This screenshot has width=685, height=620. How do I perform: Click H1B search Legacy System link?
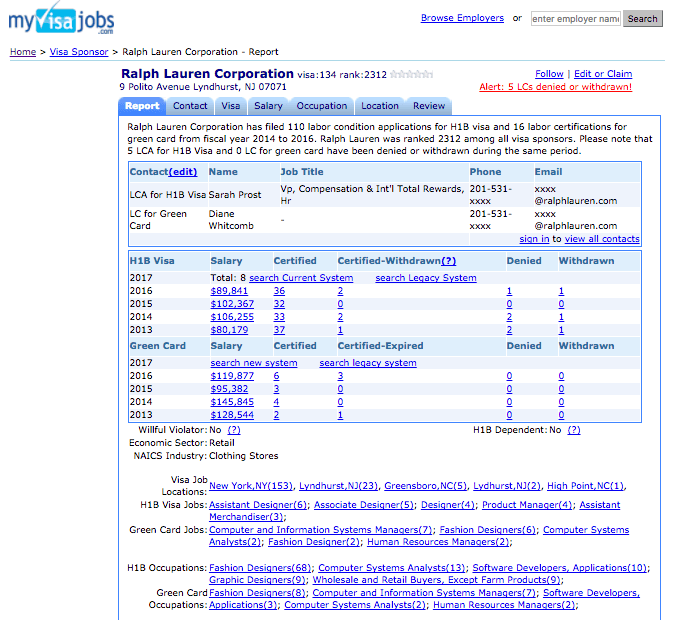click(x=426, y=278)
